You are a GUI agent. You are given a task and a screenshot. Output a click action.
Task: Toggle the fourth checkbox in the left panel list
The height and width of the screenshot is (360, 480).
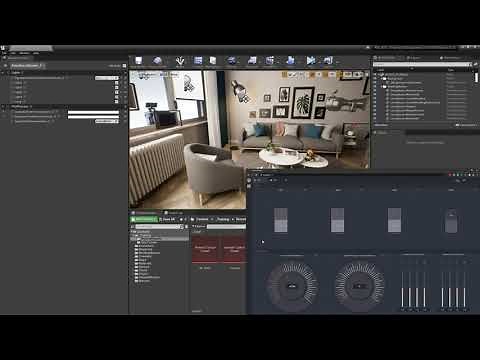pyautogui.click(x=117, y=97)
